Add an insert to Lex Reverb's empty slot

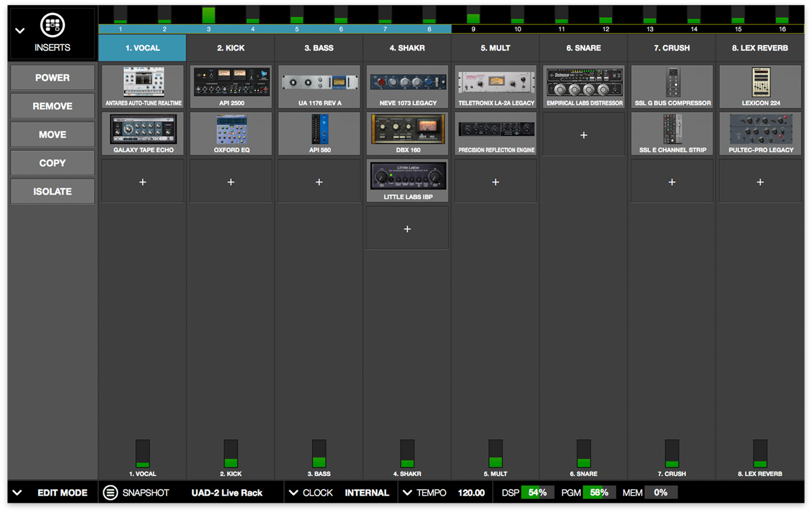760,182
